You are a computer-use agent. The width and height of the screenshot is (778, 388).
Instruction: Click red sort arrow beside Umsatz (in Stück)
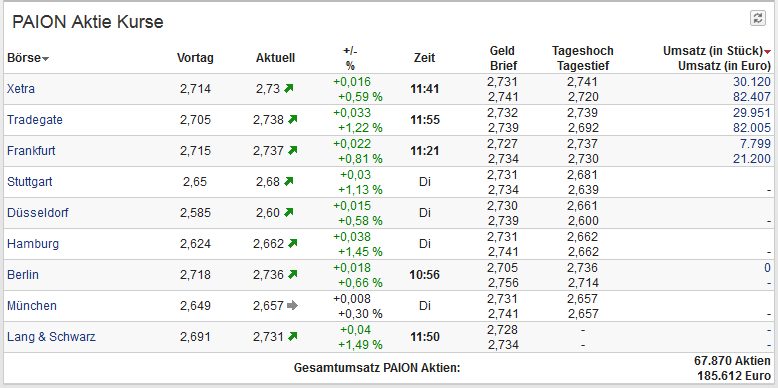768,52
